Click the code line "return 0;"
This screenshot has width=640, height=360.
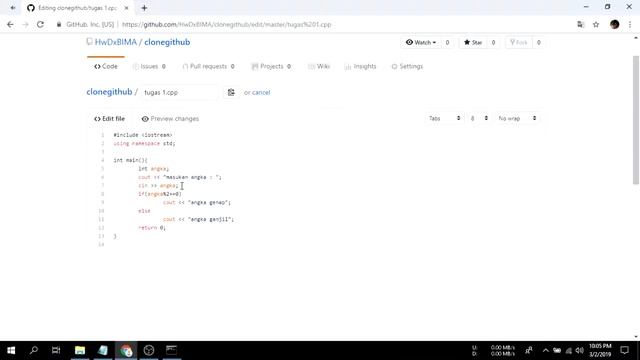pyautogui.click(x=152, y=228)
